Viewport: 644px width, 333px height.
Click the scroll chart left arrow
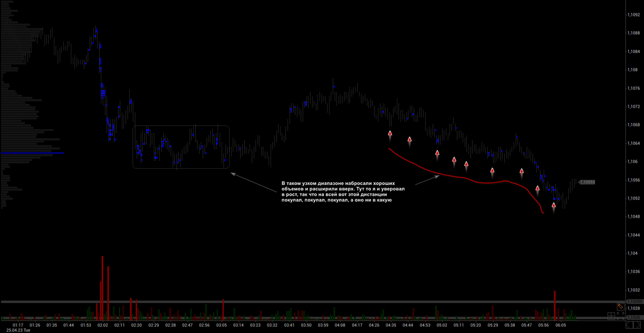tap(630, 325)
